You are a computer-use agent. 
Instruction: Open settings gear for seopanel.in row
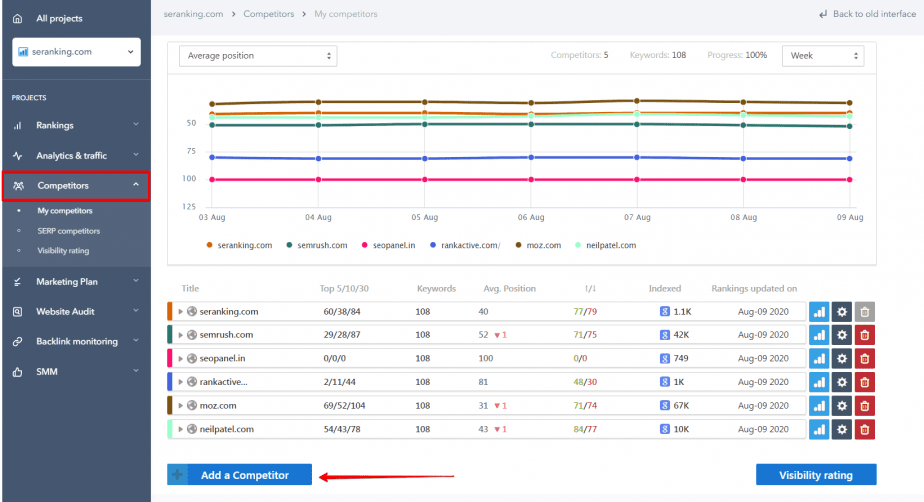tap(842, 359)
